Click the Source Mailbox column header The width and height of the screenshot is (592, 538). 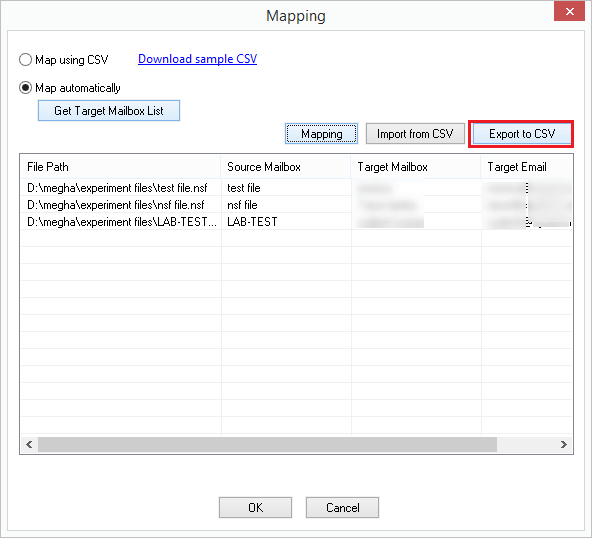tap(286, 166)
